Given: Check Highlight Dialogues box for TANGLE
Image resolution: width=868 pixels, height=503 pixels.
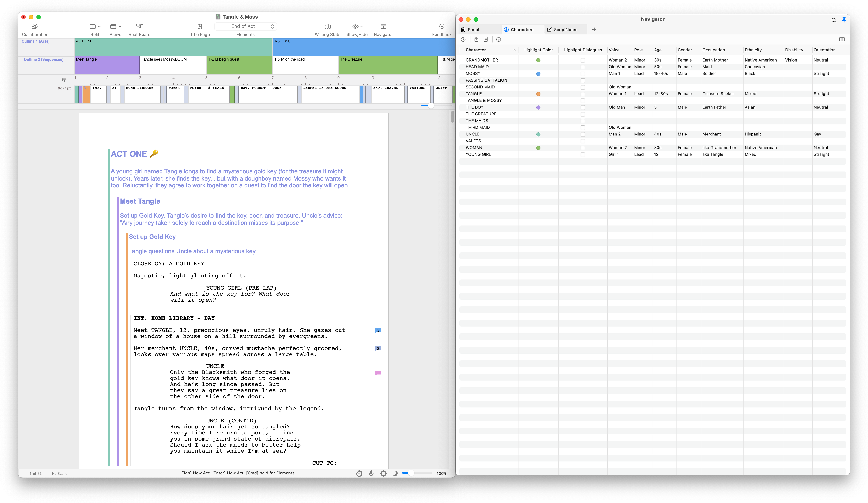Looking at the screenshot, I should pyautogui.click(x=583, y=94).
